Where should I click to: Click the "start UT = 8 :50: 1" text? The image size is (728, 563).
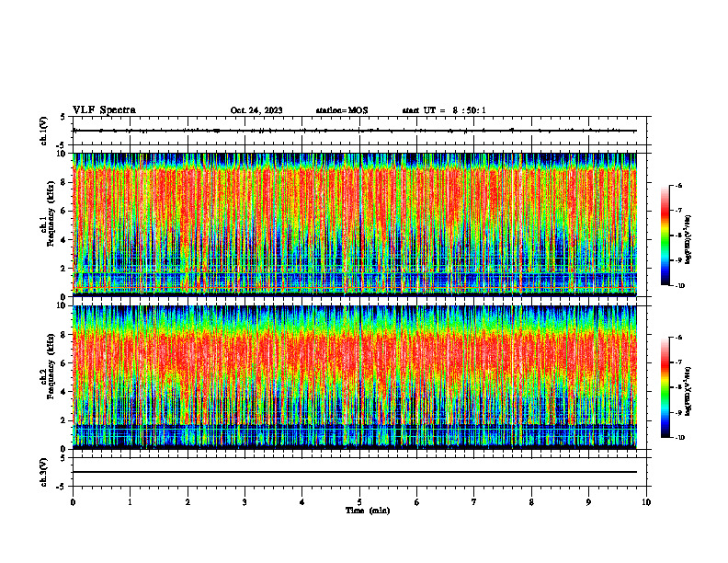(444, 110)
